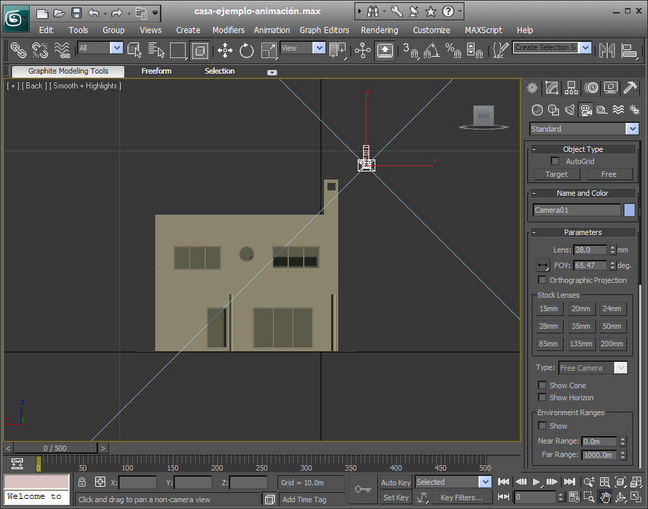The width and height of the screenshot is (648, 509).
Task: Enable the Show Cone checkbox
Action: (542, 385)
